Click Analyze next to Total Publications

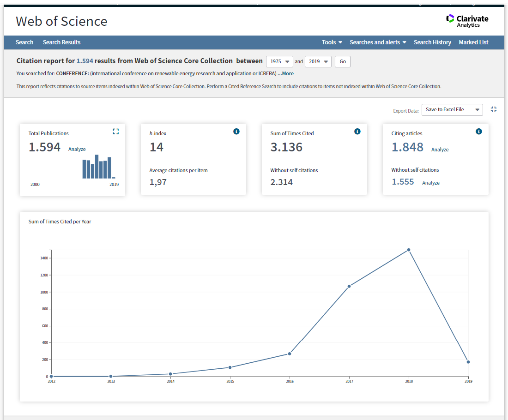coord(77,149)
